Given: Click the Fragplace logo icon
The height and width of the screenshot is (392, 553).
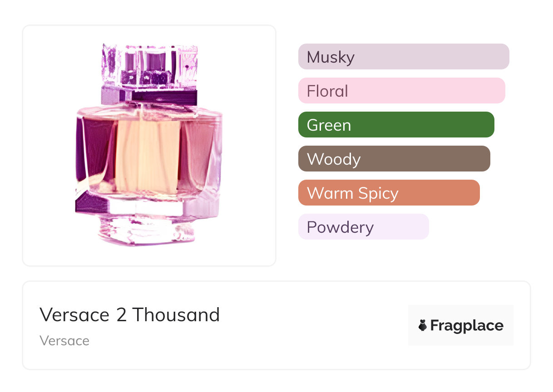Looking at the screenshot, I should click(423, 325).
